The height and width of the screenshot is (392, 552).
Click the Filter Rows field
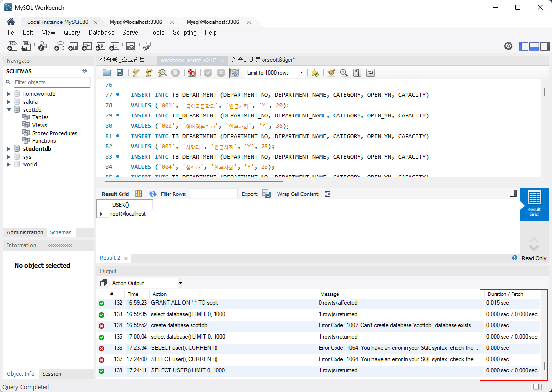tap(213, 193)
